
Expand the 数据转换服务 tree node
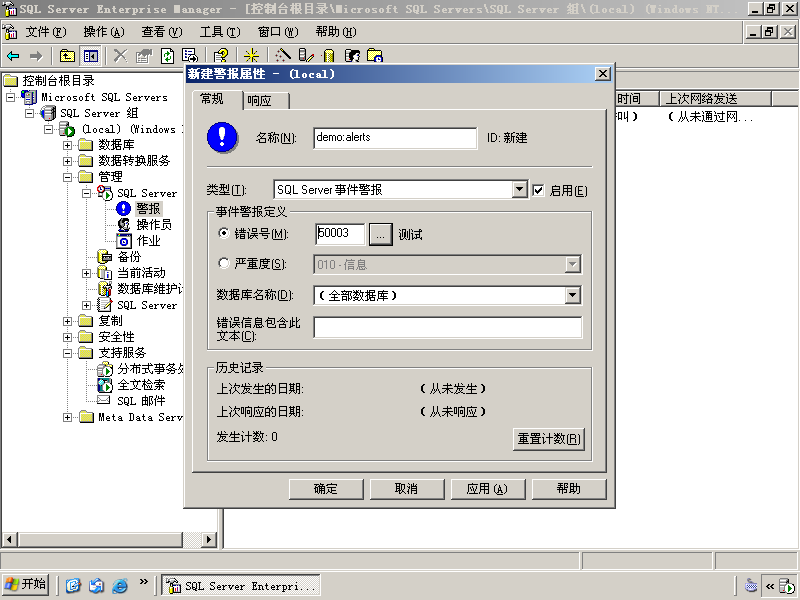pos(67,161)
